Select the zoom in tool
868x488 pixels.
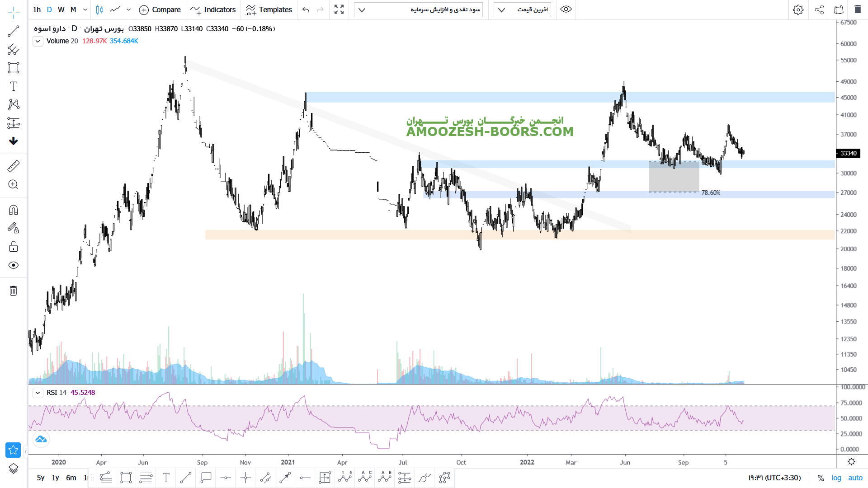pos(14,184)
